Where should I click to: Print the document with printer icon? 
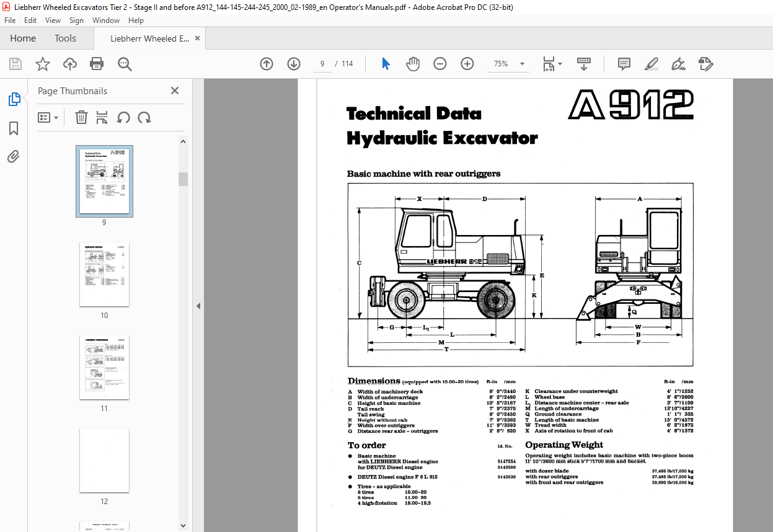[97, 64]
